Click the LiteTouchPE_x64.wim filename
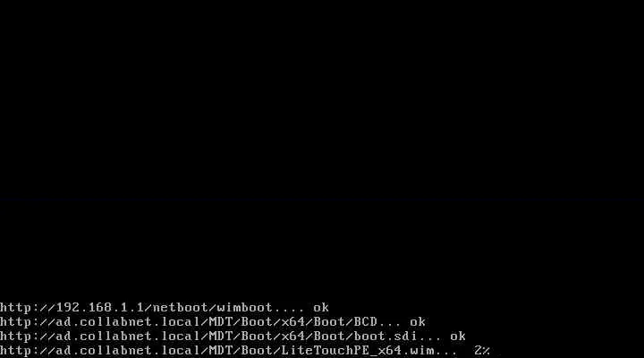This screenshot has height=358, width=644. 357,351
